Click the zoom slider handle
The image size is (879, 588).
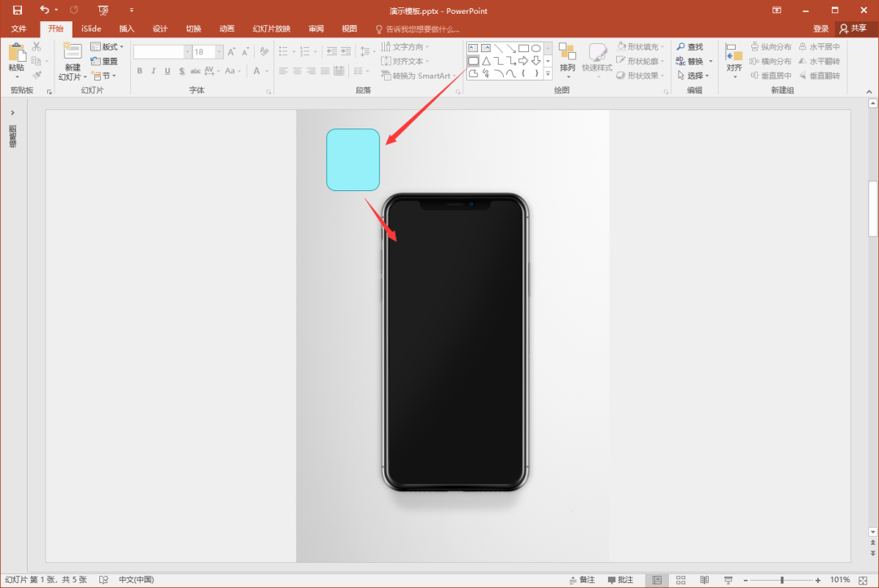(782, 580)
